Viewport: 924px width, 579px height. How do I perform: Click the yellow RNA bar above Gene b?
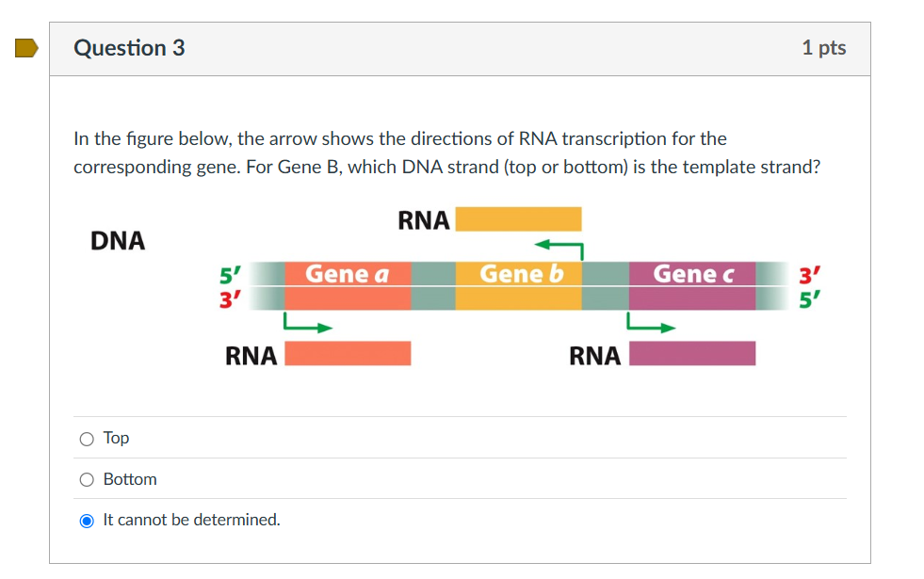tap(518, 219)
